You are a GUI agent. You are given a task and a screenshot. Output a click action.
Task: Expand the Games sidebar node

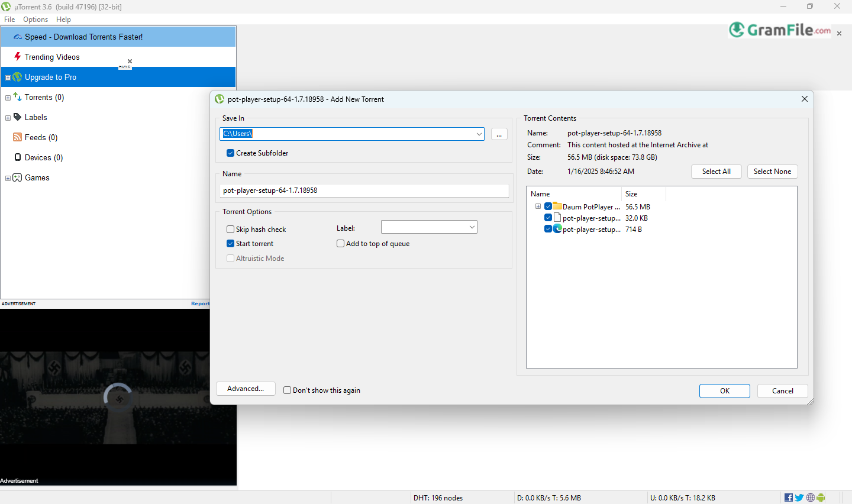tap(8, 178)
